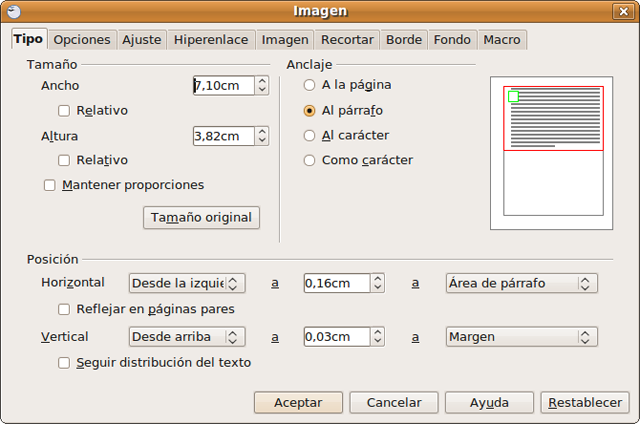The width and height of the screenshot is (640, 424).
Task: Enable Reflejar en páginas pares
Action: pos(65,309)
